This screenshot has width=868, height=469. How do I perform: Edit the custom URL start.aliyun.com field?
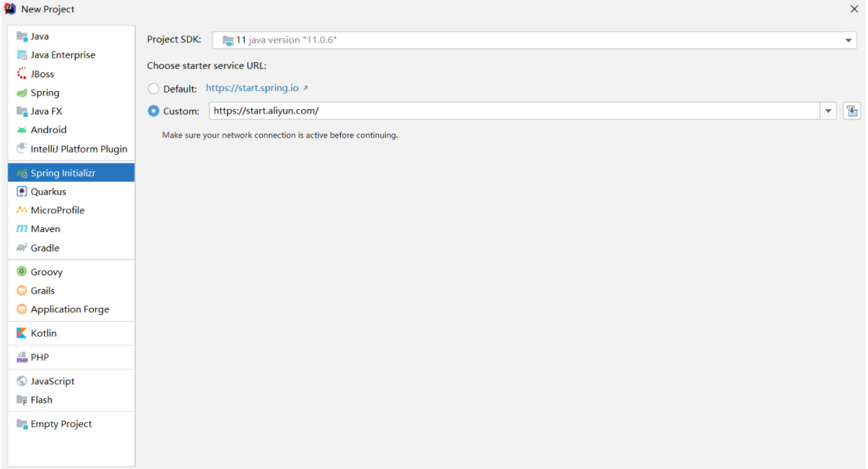515,111
